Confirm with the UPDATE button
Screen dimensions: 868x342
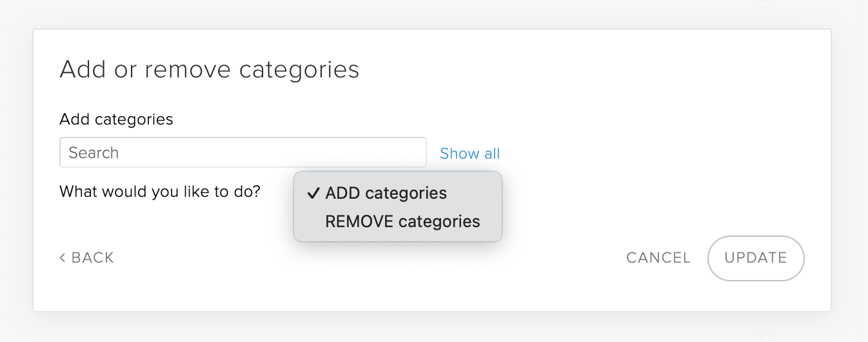coord(755,258)
